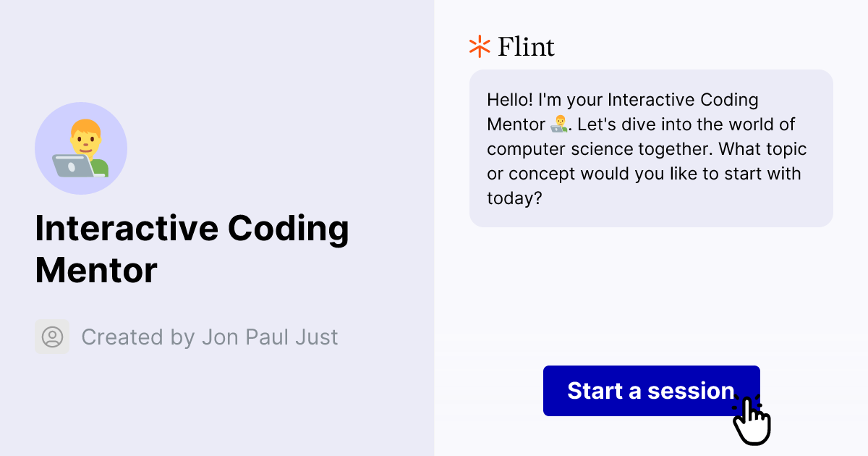Click the right-side conversation panel

click(651, 290)
